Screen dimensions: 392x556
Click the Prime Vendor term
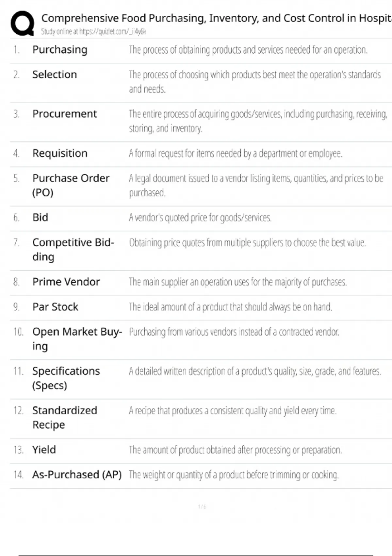tap(66, 282)
